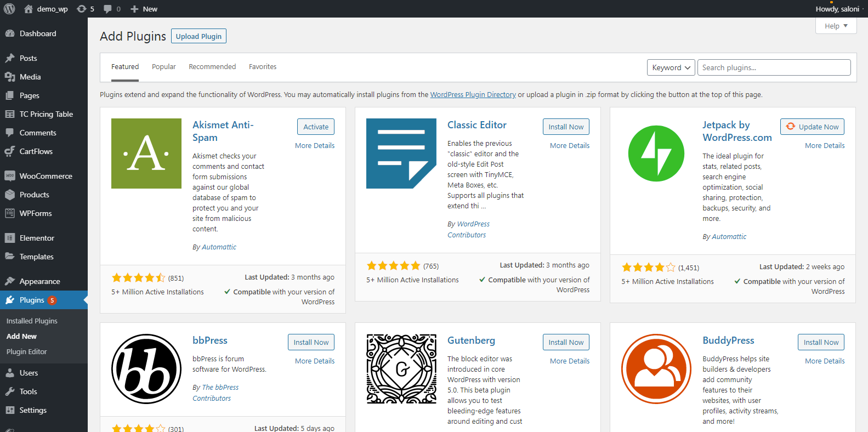Viewport: 868px width, 432px height.
Task: Click the Users icon in sidebar
Action: pos(10,373)
